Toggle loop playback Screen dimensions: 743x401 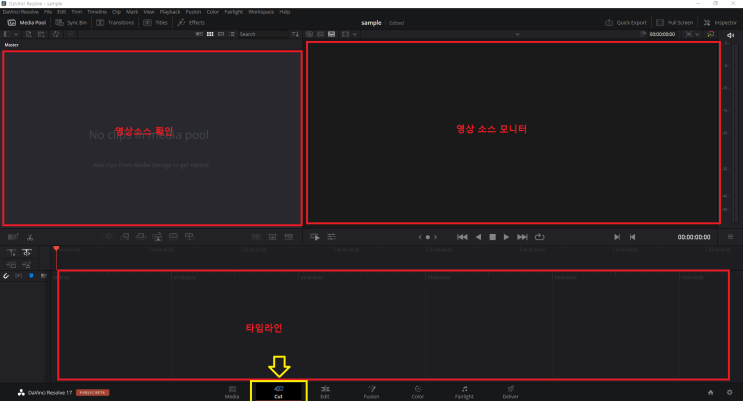pyautogui.click(x=539, y=237)
